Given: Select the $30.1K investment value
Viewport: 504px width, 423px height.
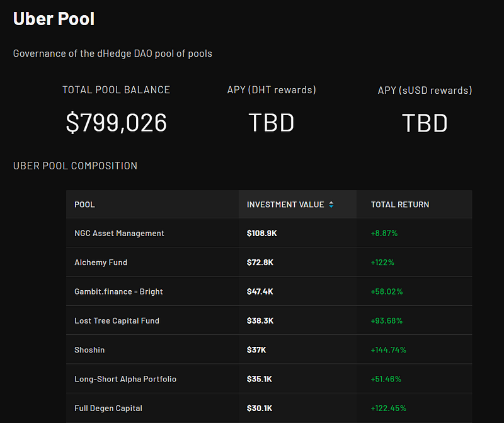Looking at the screenshot, I should [260, 409].
